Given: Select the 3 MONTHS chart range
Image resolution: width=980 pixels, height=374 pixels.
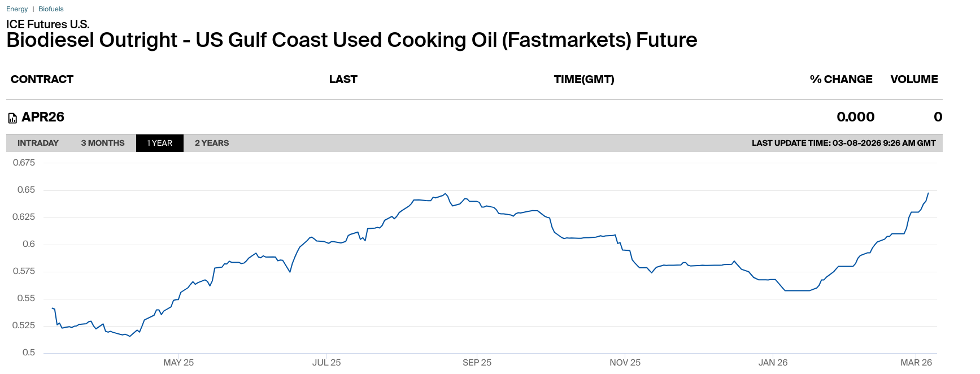Looking at the screenshot, I should [103, 143].
